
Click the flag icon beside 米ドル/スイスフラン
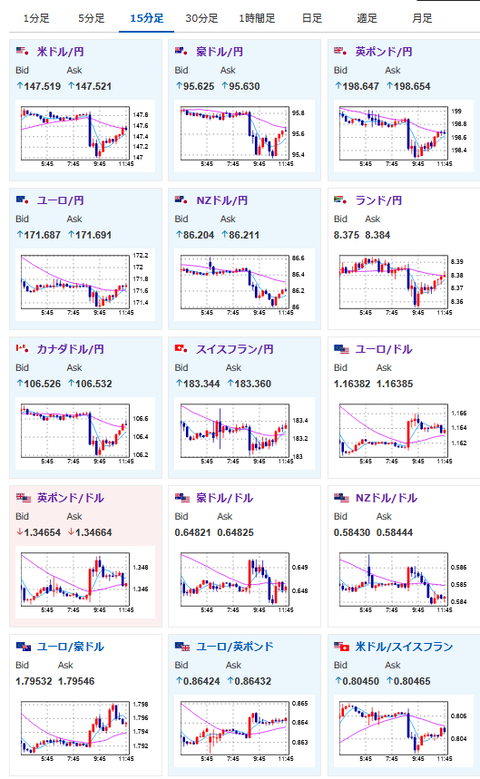pyautogui.click(x=341, y=646)
